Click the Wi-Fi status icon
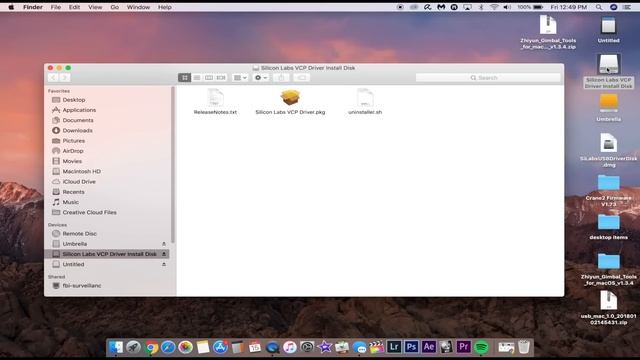 494,7
